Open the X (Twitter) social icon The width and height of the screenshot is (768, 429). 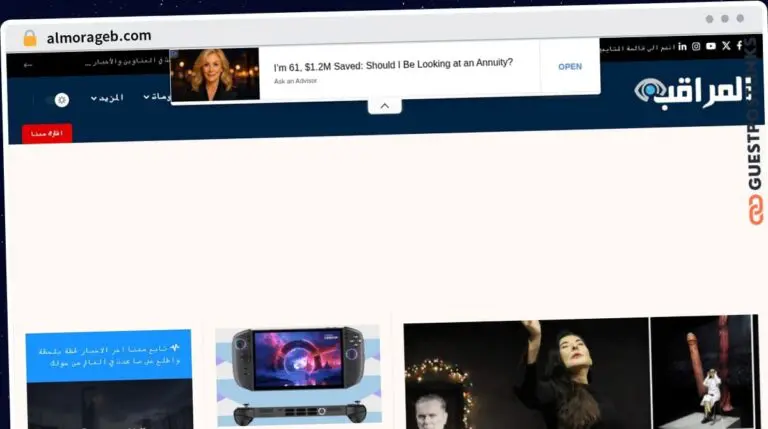pyautogui.click(x=726, y=46)
